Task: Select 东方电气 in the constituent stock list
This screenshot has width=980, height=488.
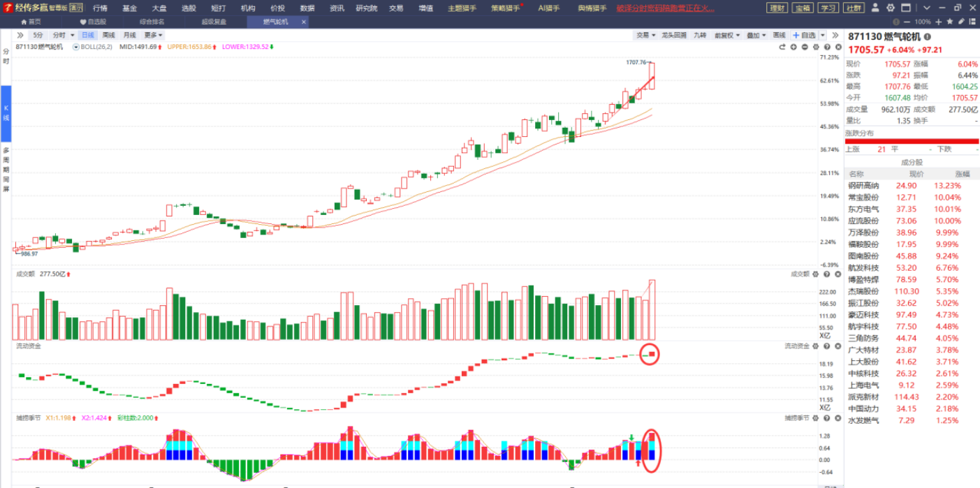Action: 863,209
